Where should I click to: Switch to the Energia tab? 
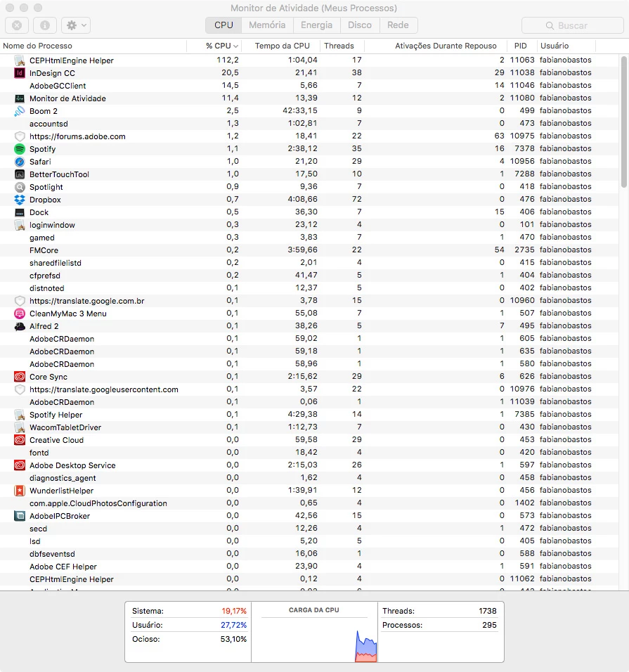(x=317, y=25)
